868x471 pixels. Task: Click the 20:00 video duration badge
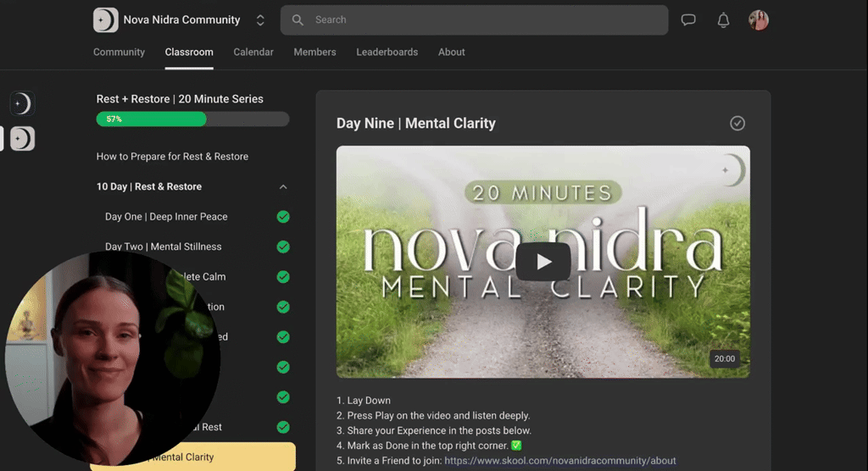pyautogui.click(x=724, y=358)
